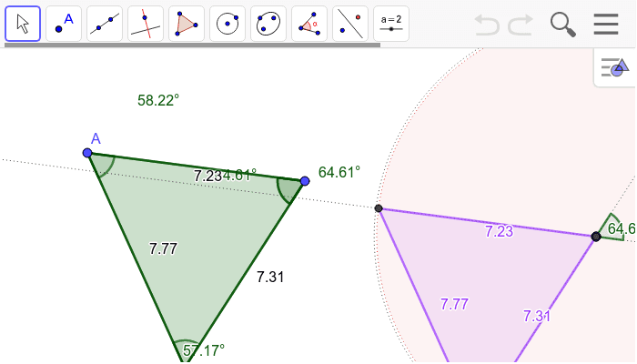This screenshot has height=364, width=637.
Task: Select the Perpendicular Line tool
Action: [x=146, y=24]
